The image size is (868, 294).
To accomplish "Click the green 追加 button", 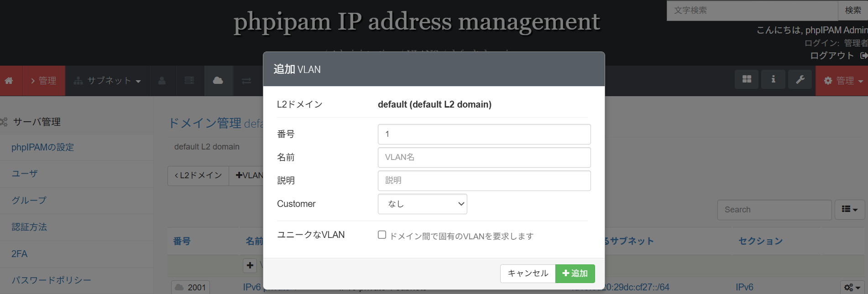I will coord(575,273).
